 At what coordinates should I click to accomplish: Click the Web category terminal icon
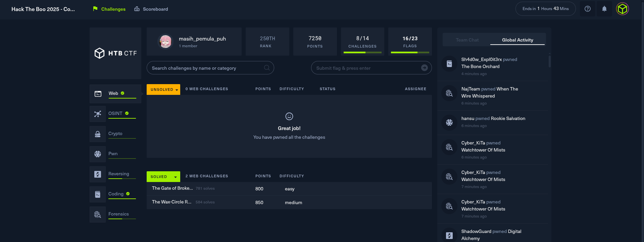[98, 94]
